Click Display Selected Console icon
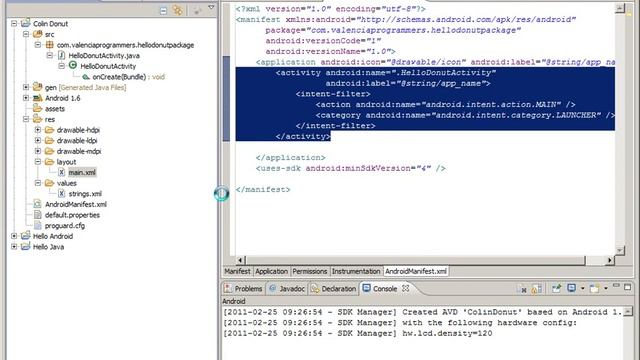 click(x=571, y=288)
